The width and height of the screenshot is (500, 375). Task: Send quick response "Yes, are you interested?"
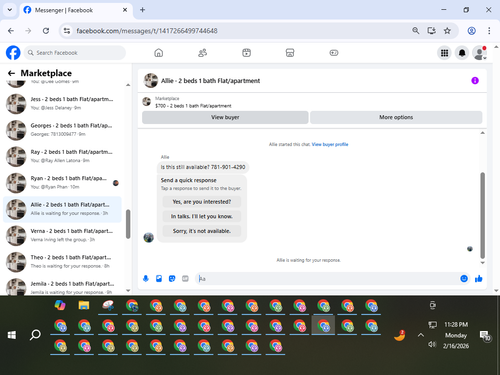click(x=202, y=202)
